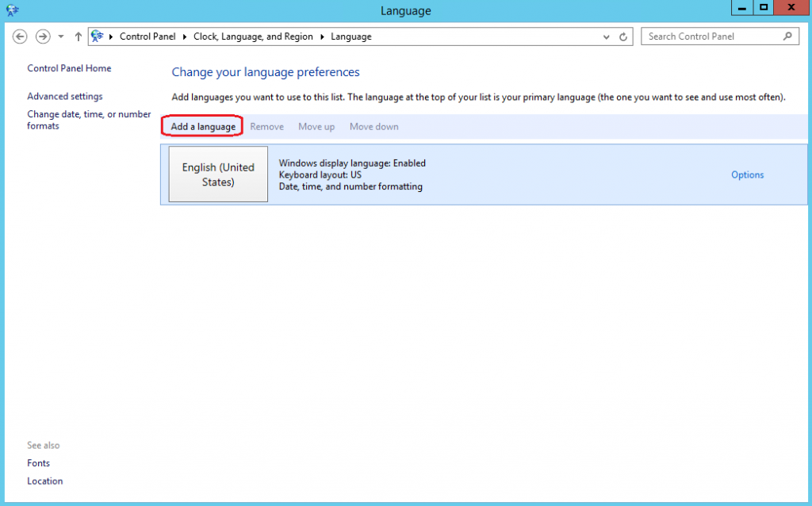Click the search magnifier icon
The image size is (812, 506).
click(x=787, y=36)
